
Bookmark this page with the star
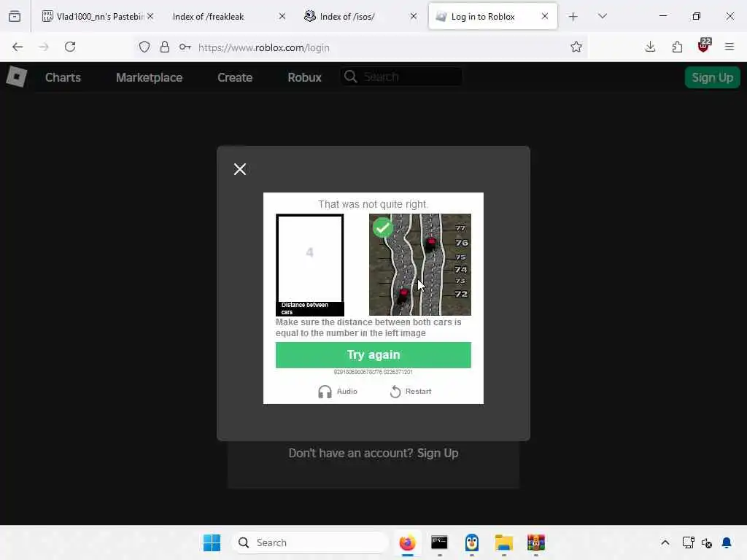[x=576, y=47]
